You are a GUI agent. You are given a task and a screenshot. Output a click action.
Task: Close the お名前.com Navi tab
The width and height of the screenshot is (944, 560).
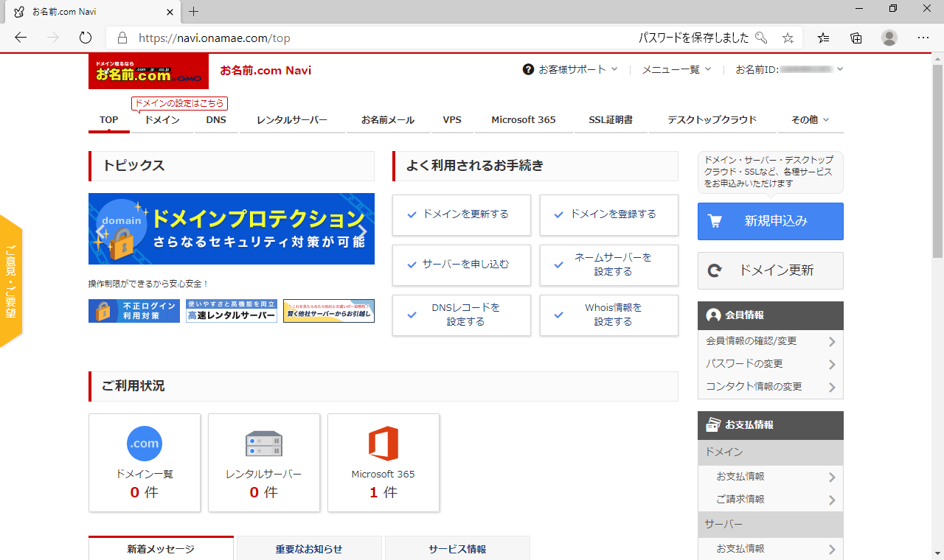[x=170, y=12]
